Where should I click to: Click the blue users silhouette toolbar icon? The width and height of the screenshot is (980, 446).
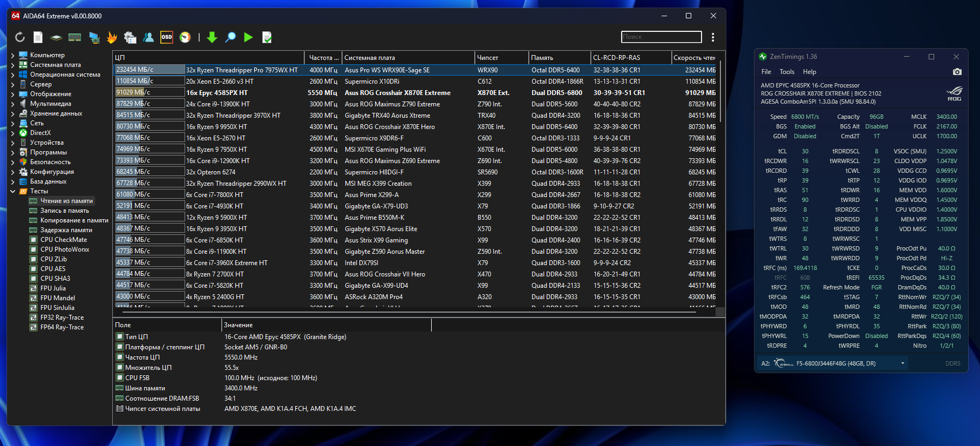(148, 37)
